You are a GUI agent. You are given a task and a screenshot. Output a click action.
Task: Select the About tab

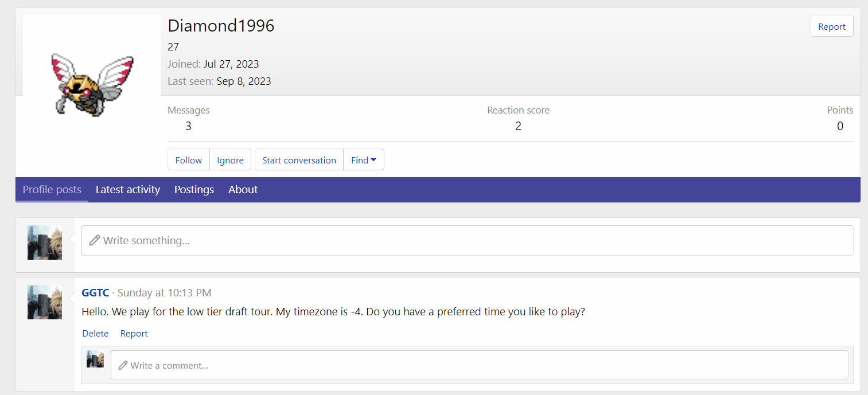(243, 190)
